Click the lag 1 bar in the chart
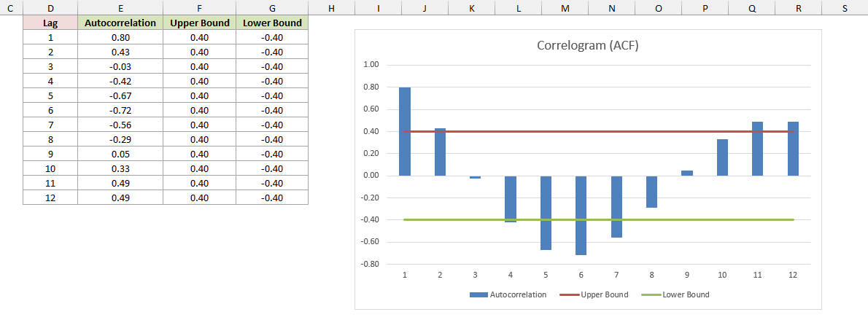The width and height of the screenshot is (868, 336). 405,131
